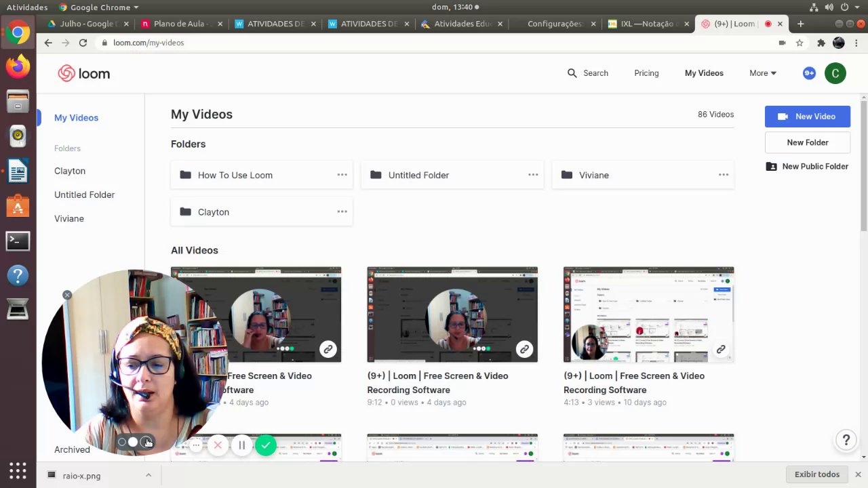Screen dimensions: 868x488
Task: Open Atividades overview in top bar
Action: [27, 7]
